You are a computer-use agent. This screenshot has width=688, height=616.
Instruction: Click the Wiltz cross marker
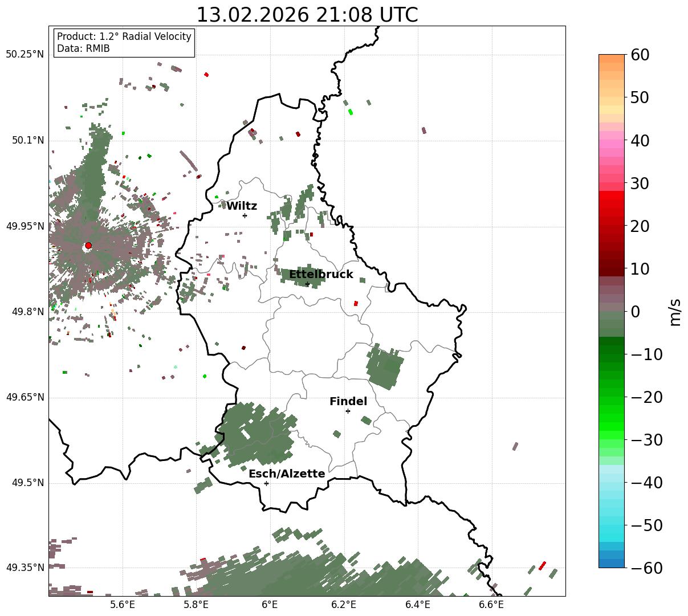245,215
